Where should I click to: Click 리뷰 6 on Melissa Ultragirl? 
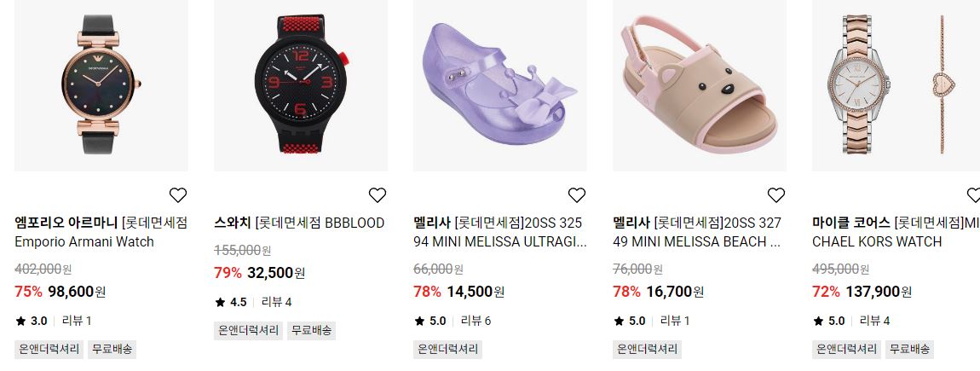click(x=476, y=321)
